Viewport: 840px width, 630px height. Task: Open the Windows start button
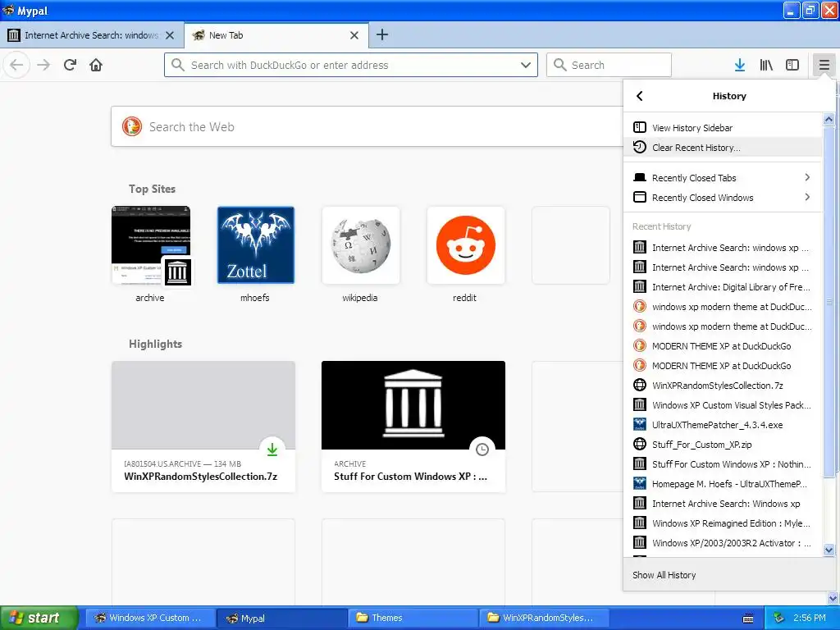pos(39,618)
